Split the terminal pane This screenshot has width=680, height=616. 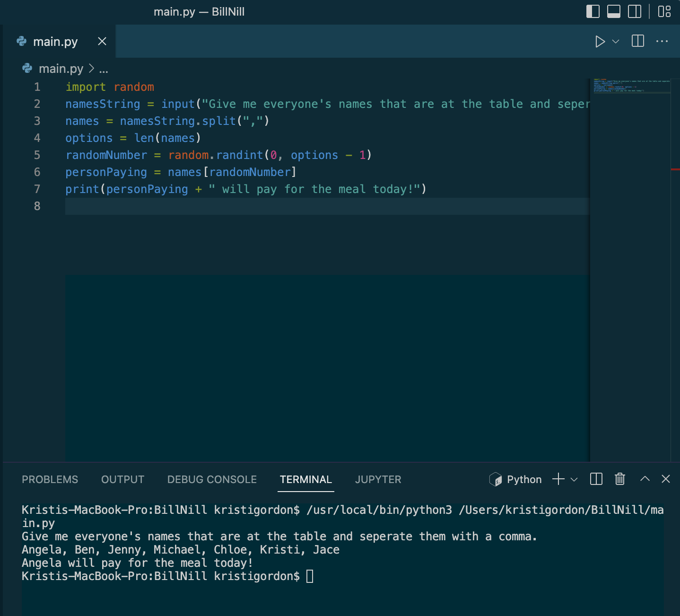pyautogui.click(x=596, y=479)
